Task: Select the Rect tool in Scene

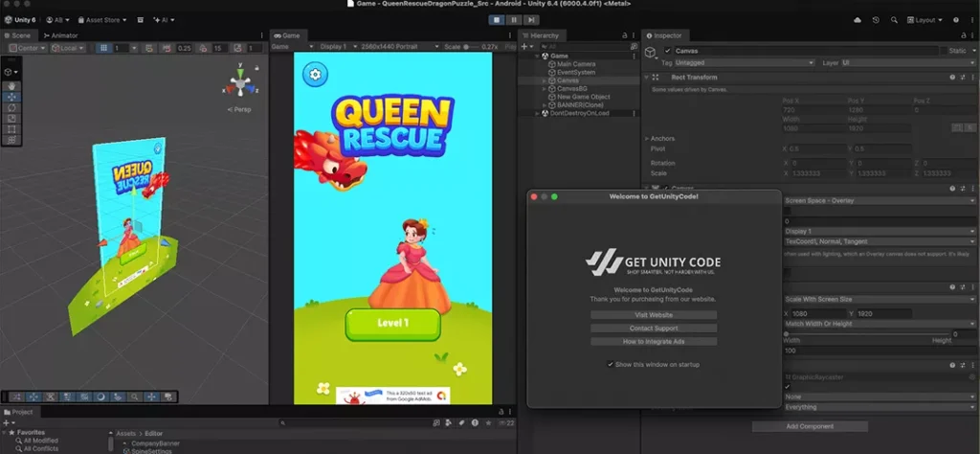Action: [11, 128]
